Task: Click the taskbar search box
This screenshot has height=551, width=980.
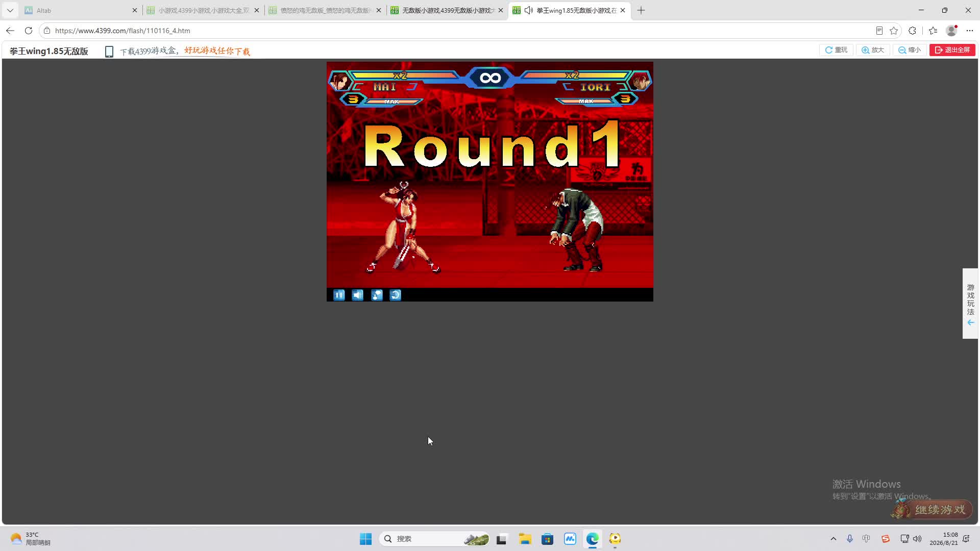Action: (434, 539)
